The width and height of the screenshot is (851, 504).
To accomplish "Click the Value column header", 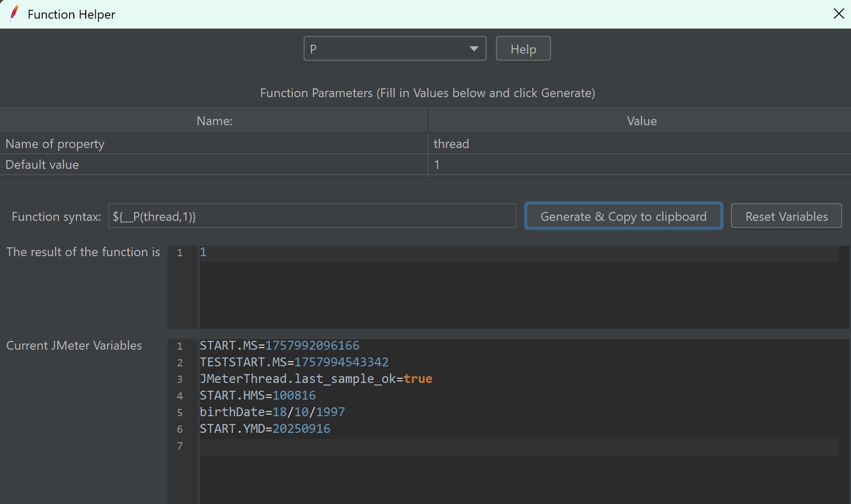I will 641,121.
